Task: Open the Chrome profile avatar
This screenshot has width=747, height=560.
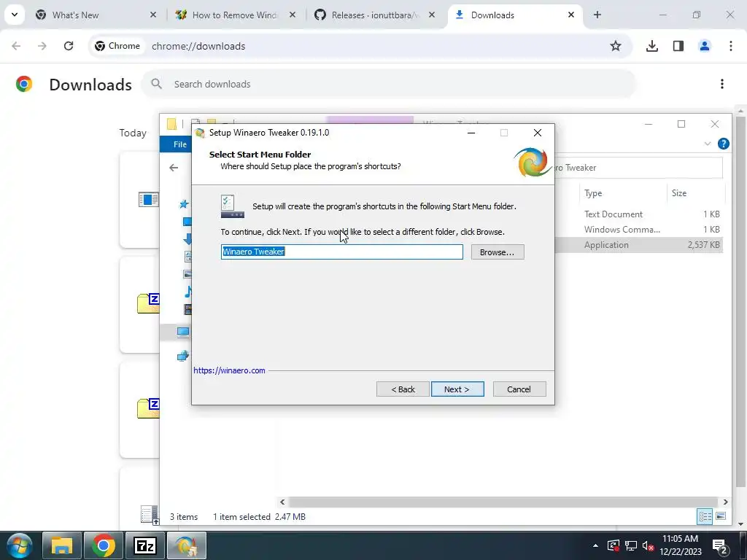Action: pyautogui.click(x=705, y=46)
